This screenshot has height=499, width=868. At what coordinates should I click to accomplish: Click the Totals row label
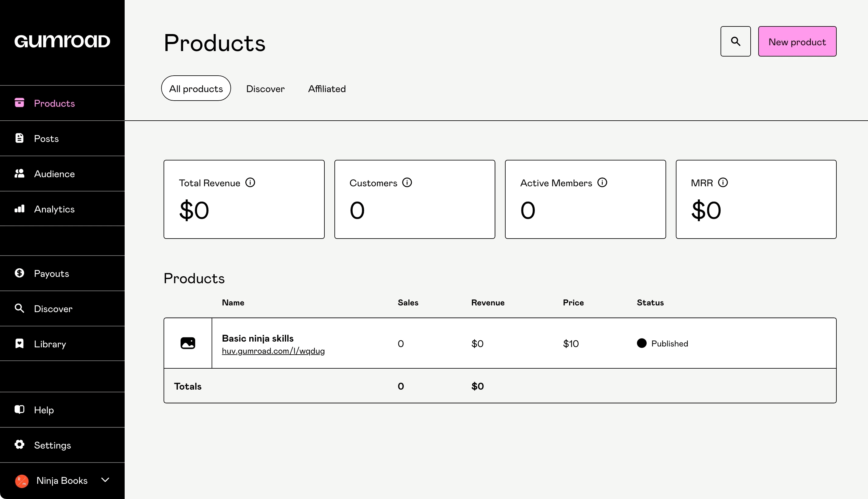pyautogui.click(x=188, y=386)
